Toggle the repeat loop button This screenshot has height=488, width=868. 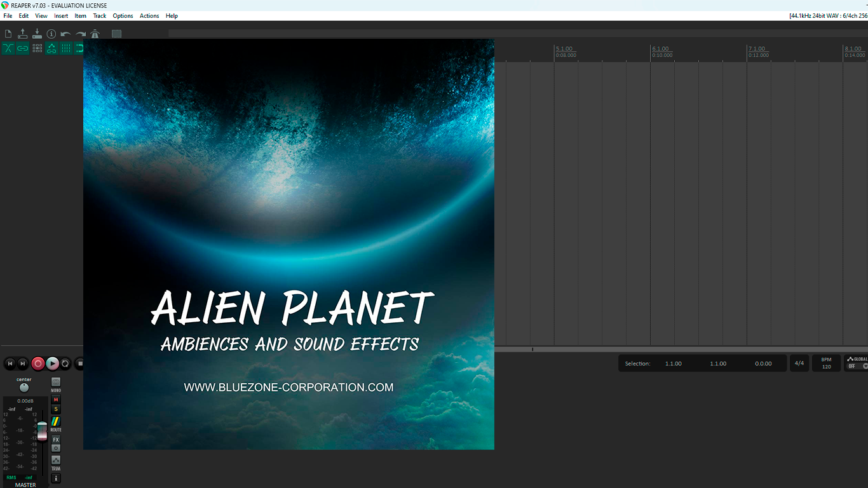pyautogui.click(x=65, y=363)
